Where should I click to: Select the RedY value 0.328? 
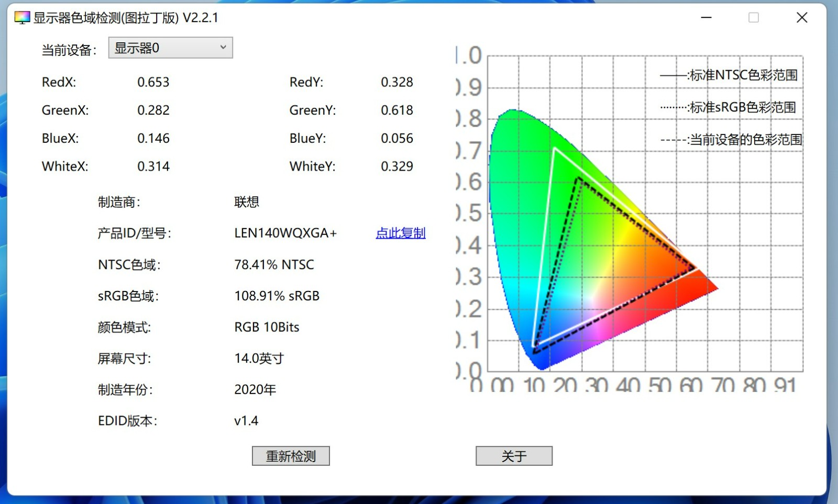pyautogui.click(x=397, y=82)
